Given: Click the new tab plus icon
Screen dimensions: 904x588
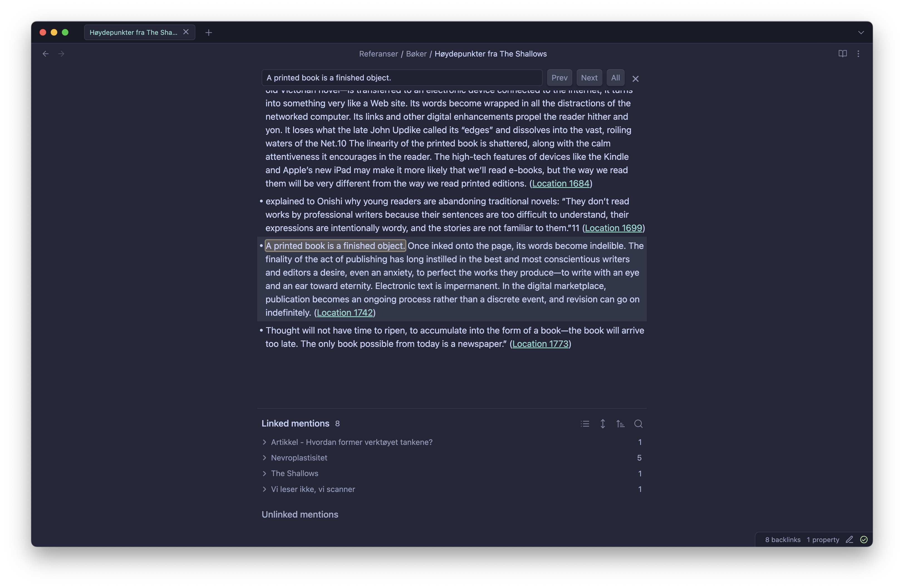Looking at the screenshot, I should (208, 33).
